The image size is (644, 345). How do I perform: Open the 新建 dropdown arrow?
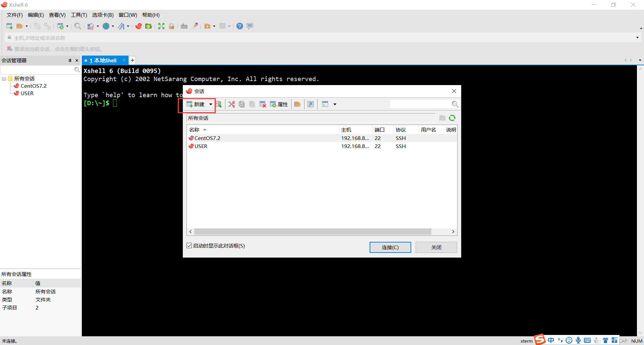[x=210, y=104]
